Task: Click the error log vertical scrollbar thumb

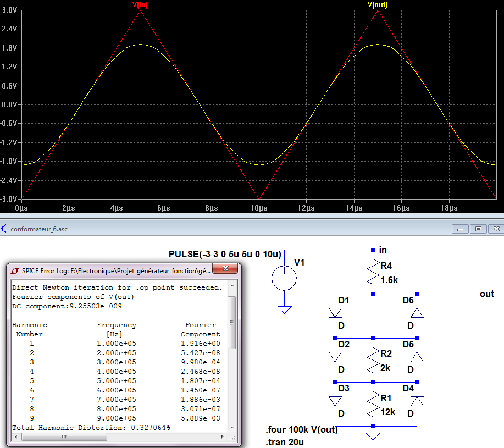Action: click(232, 322)
